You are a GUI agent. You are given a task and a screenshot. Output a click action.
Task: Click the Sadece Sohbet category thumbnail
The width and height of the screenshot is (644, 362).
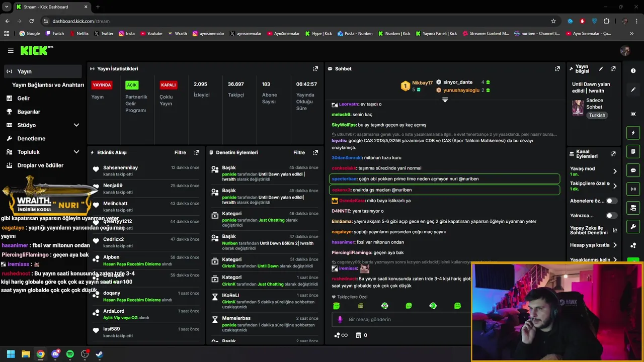click(578, 108)
